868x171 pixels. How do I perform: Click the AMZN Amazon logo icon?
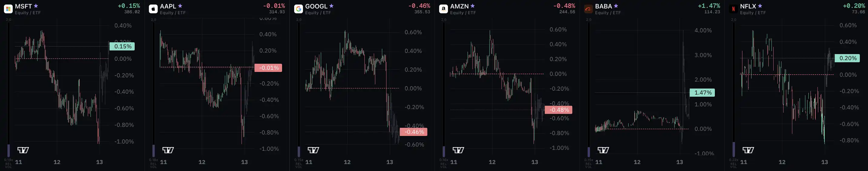443,9
